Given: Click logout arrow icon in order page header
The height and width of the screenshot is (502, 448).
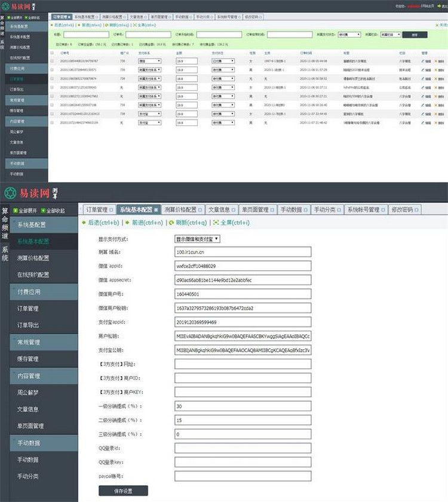Looking at the screenshot, I should pyautogui.click(x=439, y=6).
